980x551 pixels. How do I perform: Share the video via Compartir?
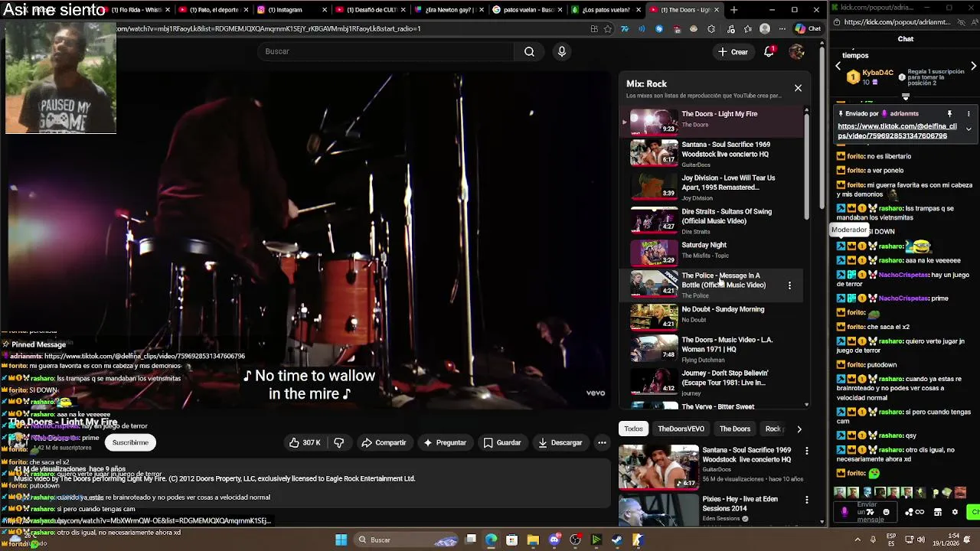[384, 442]
